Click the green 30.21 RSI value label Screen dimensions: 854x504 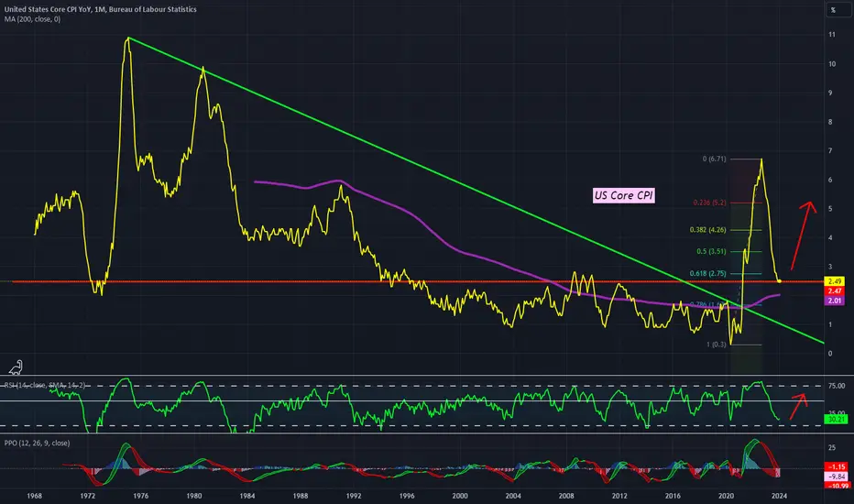(836, 420)
